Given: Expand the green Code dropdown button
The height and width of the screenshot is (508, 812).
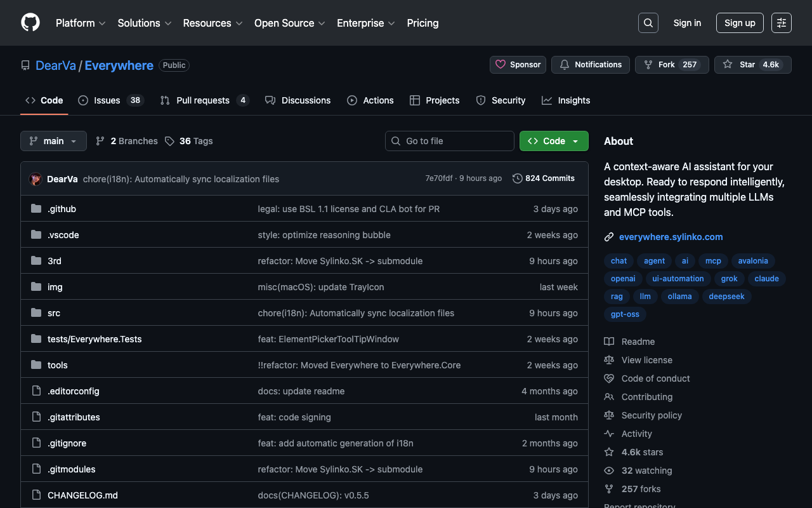Looking at the screenshot, I should pyautogui.click(x=554, y=141).
